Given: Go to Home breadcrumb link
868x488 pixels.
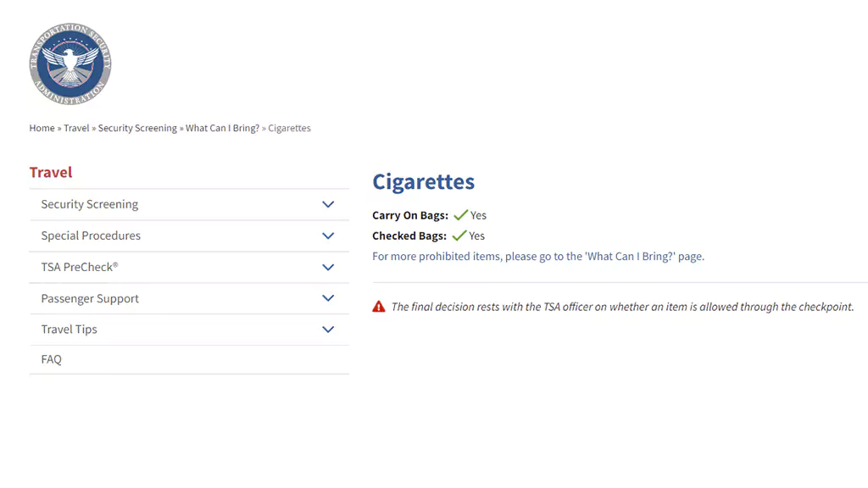Looking at the screenshot, I should (x=42, y=128).
